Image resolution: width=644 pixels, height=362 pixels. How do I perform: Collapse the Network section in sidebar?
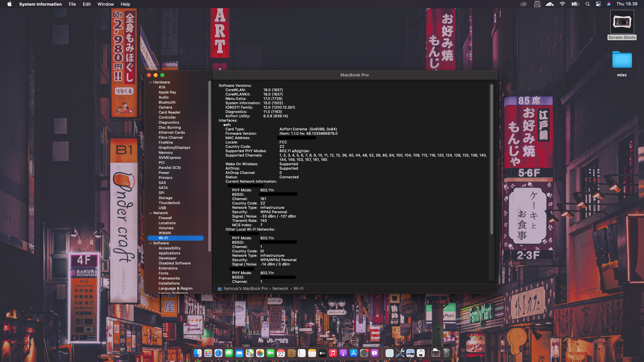point(151,213)
